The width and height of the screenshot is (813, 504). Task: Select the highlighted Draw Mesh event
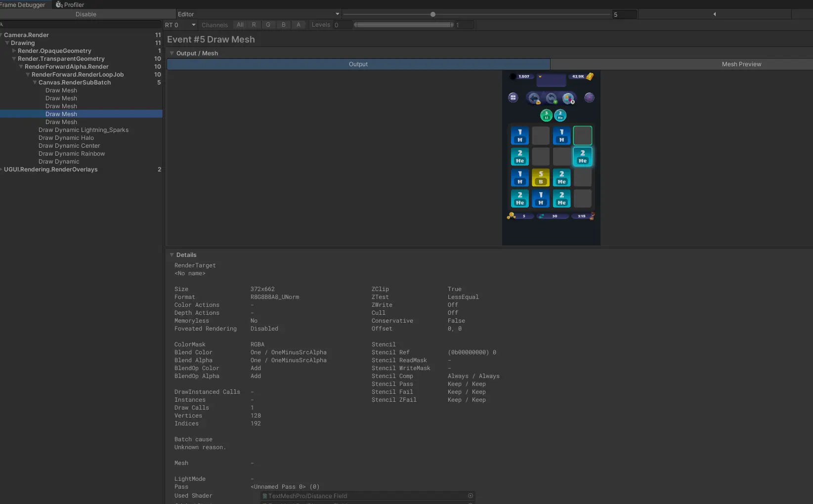[81, 114]
